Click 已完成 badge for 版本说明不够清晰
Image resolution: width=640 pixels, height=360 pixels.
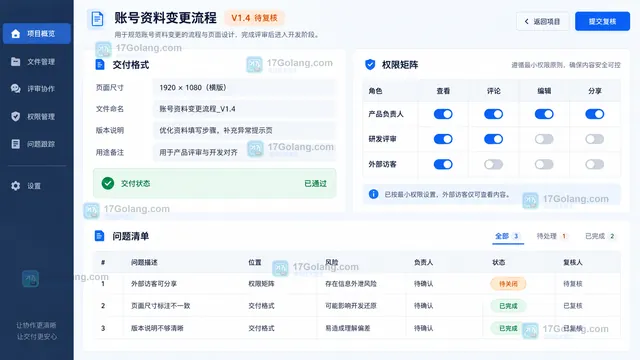point(508,328)
